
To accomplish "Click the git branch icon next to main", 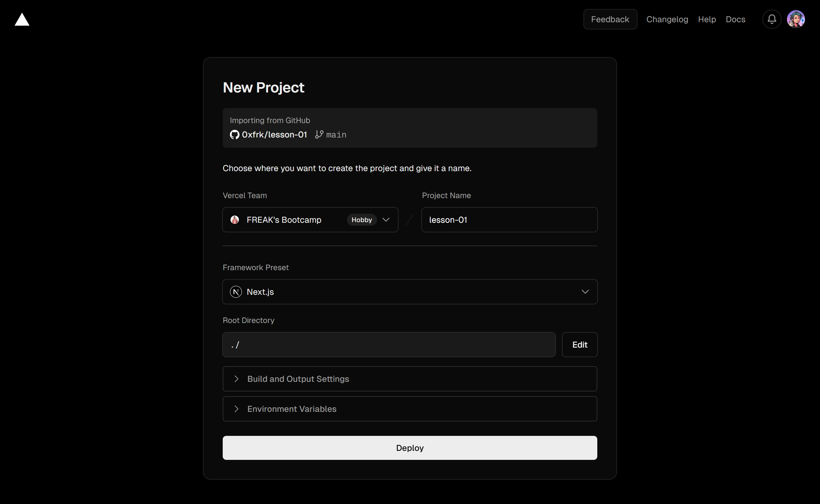I will pyautogui.click(x=319, y=134).
